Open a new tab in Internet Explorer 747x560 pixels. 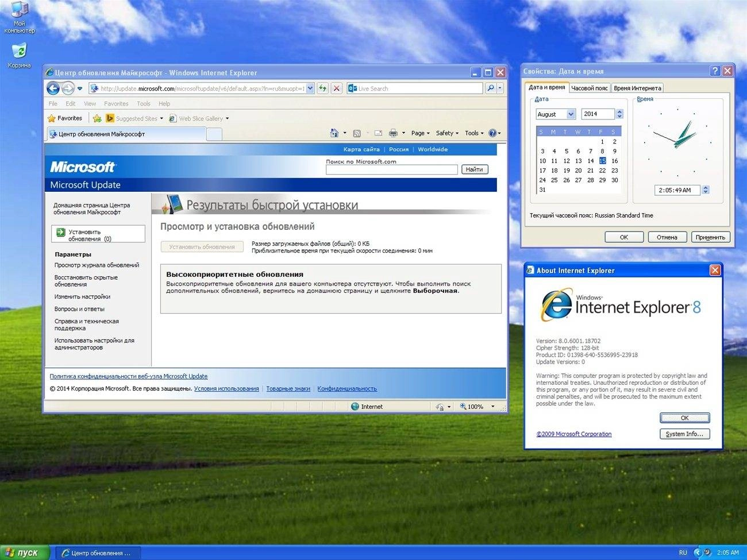[214, 134]
